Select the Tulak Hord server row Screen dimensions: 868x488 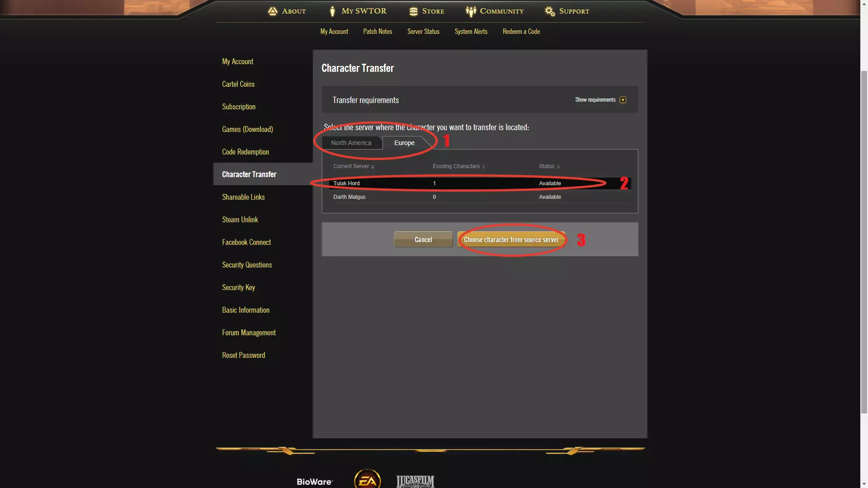(480, 183)
